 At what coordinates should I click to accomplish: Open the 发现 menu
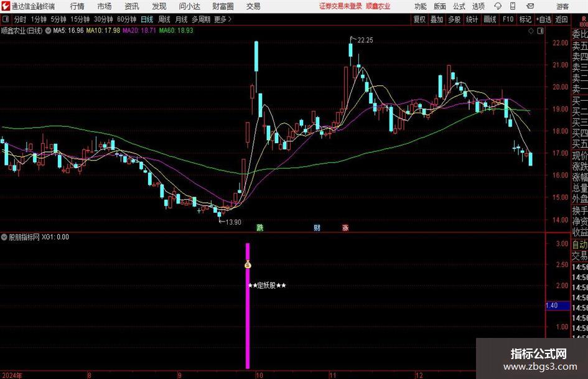159,6
